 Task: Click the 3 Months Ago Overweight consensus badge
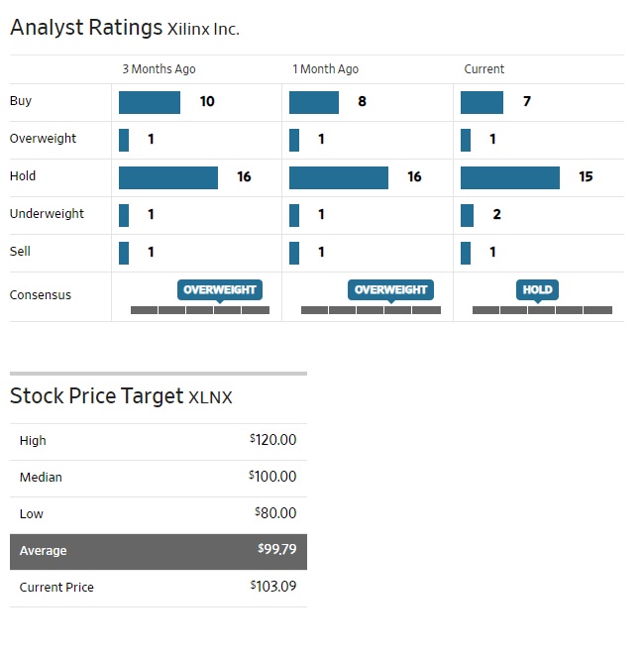(220, 289)
